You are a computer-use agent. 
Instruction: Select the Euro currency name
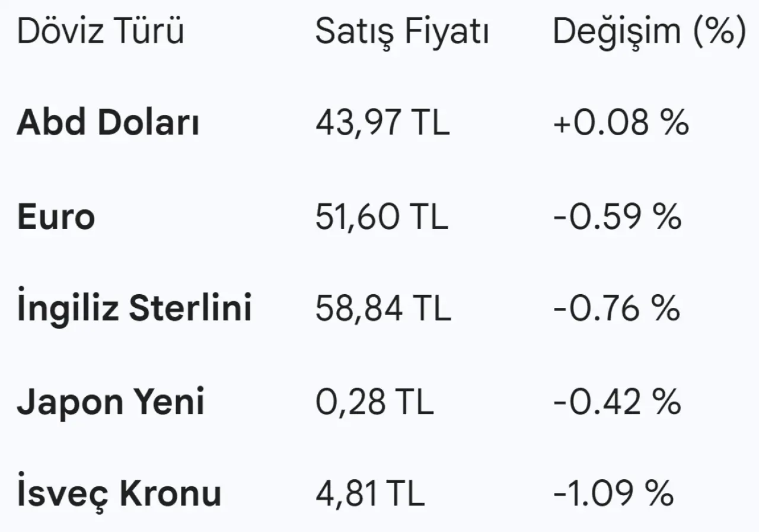point(56,216)
